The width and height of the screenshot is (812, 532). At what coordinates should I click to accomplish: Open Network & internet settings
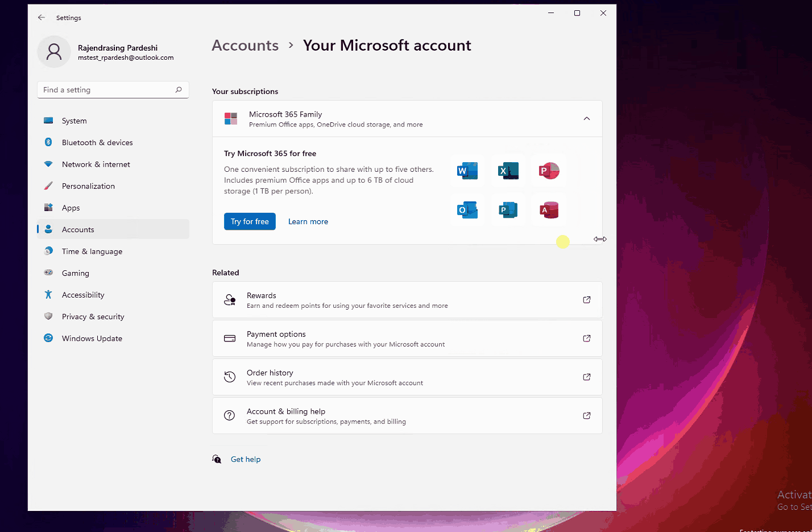113,164
